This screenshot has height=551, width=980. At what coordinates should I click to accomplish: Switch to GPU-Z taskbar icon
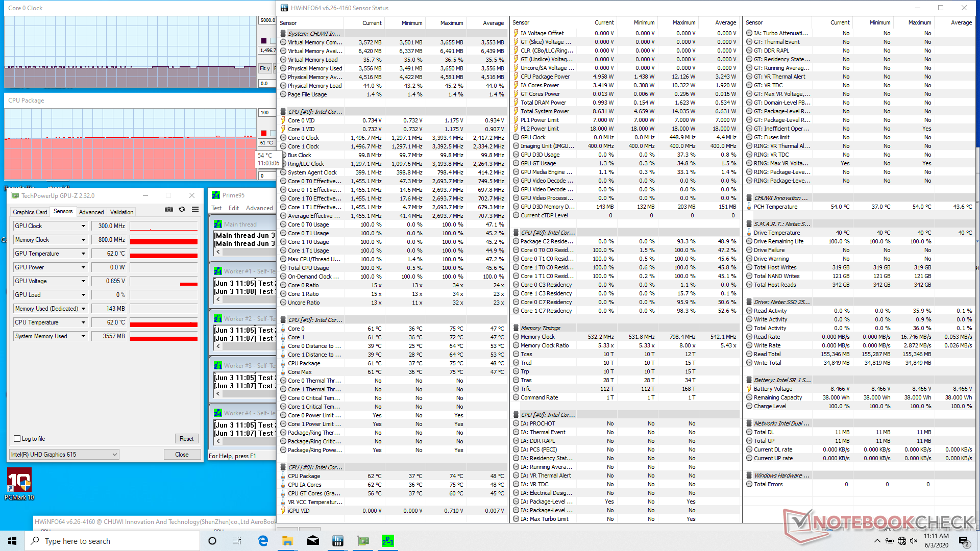(363, 541)
